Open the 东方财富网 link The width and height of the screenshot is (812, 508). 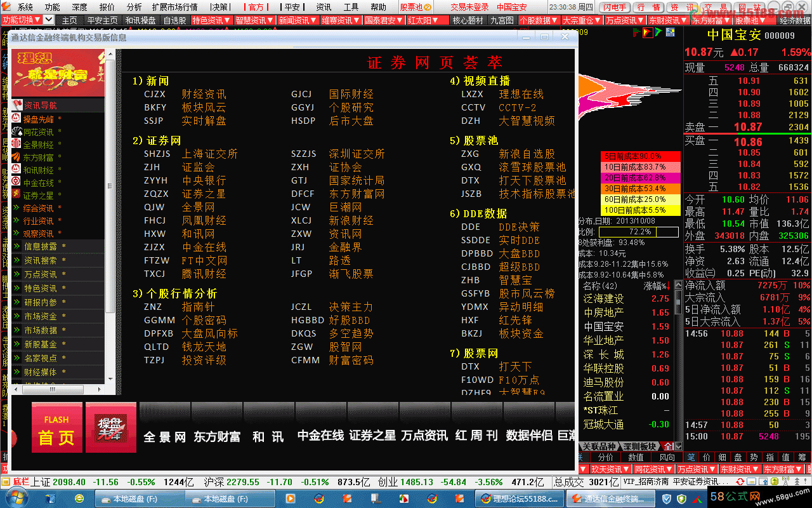pos(357,194)
